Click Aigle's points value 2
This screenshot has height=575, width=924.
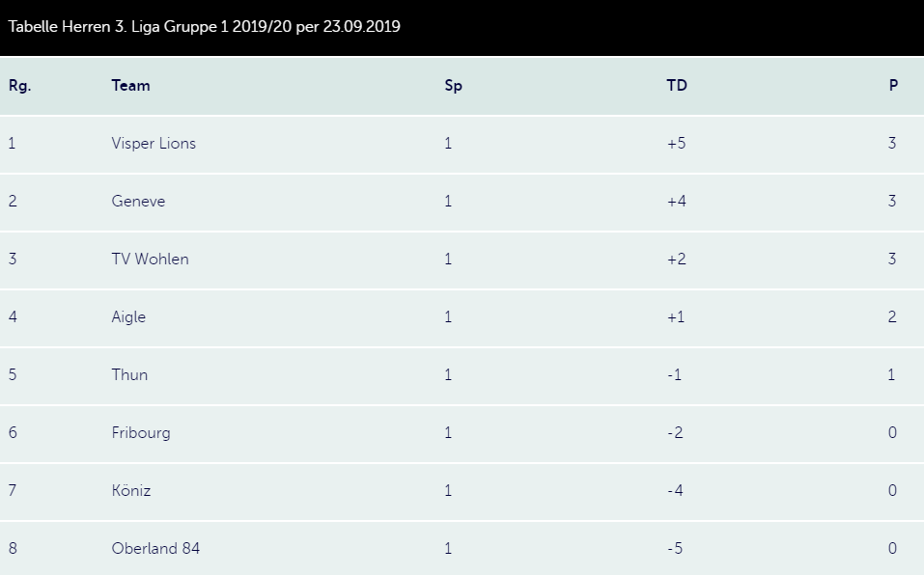tap(892, 317)
